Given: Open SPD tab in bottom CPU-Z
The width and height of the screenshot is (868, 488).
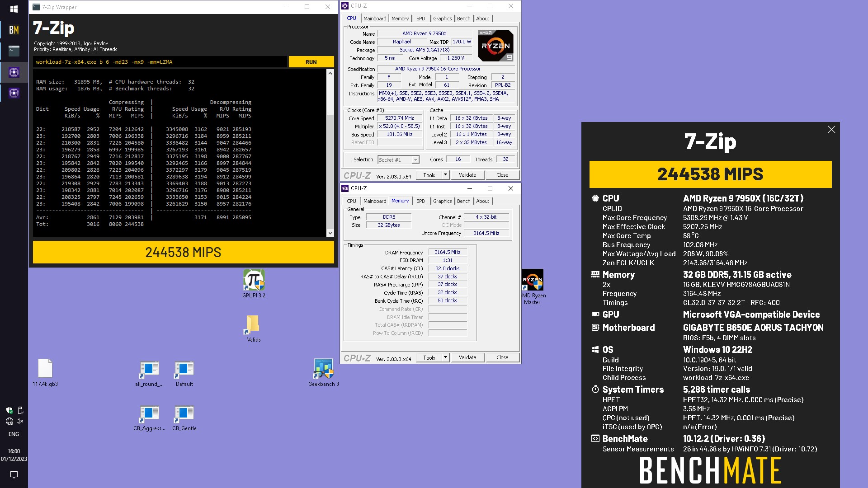Looking at the screenshot, I should click(420, 201).
